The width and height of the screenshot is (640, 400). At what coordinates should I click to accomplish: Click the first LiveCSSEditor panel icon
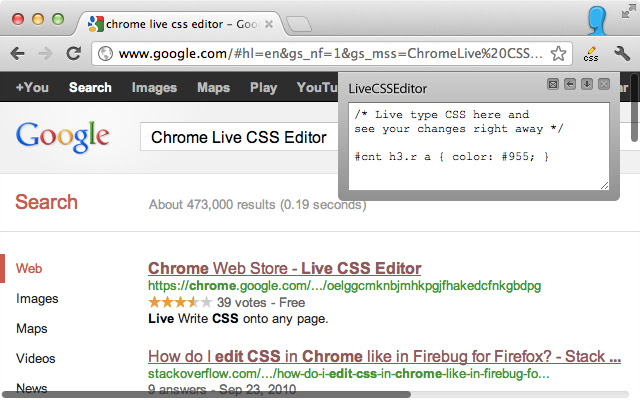pyautogui.click(x=553, y=85)
